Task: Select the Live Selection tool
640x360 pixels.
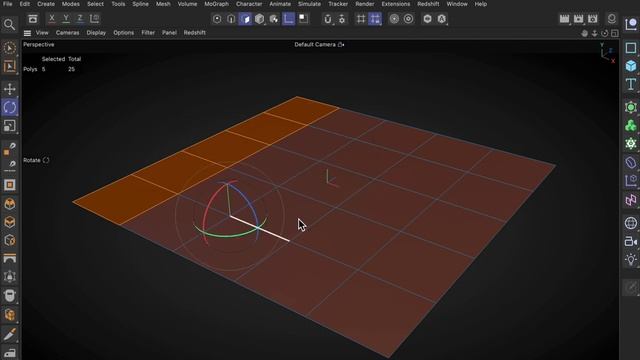Action: (9, 48)
